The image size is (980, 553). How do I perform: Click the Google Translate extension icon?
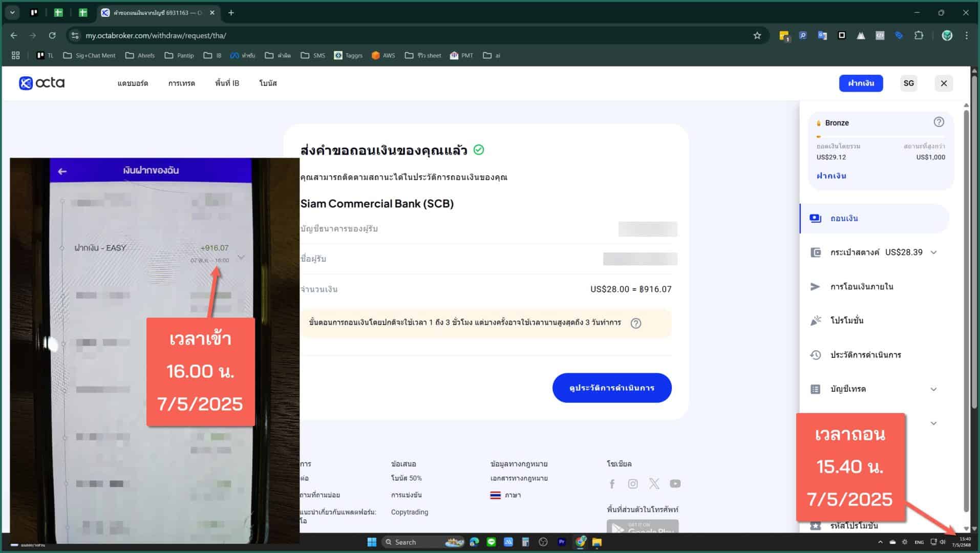pos(822,35)
